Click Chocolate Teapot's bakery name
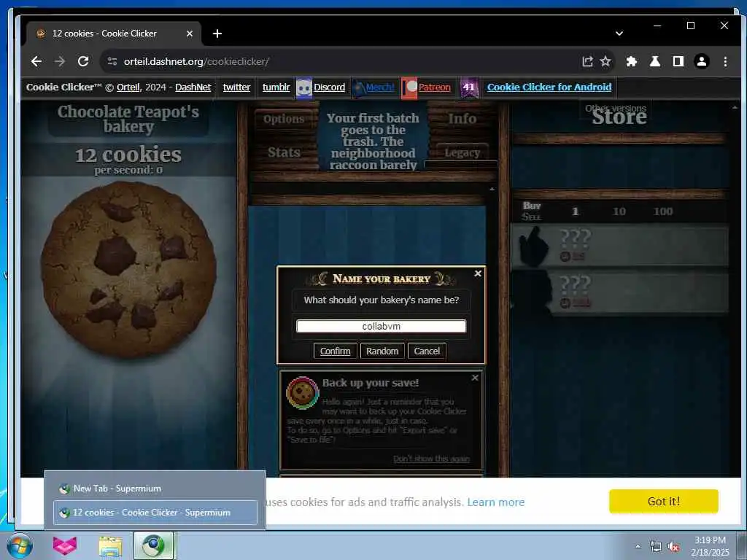 coord(128,119)
